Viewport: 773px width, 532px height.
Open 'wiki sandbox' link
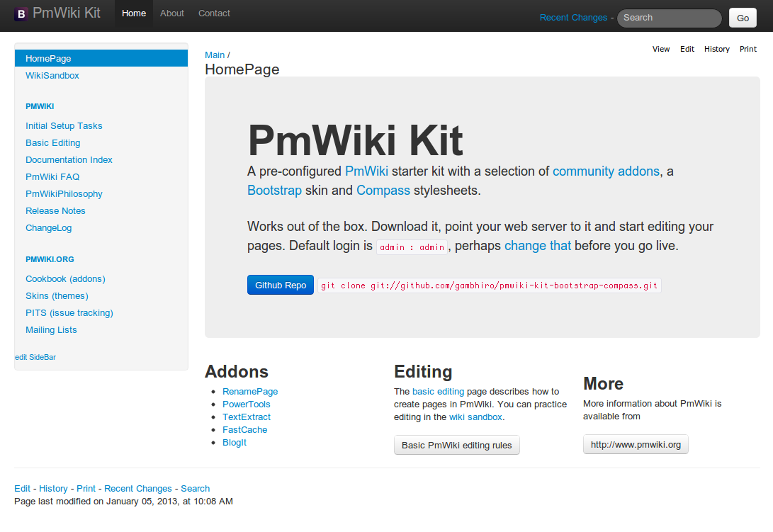(x=475, y=417)
